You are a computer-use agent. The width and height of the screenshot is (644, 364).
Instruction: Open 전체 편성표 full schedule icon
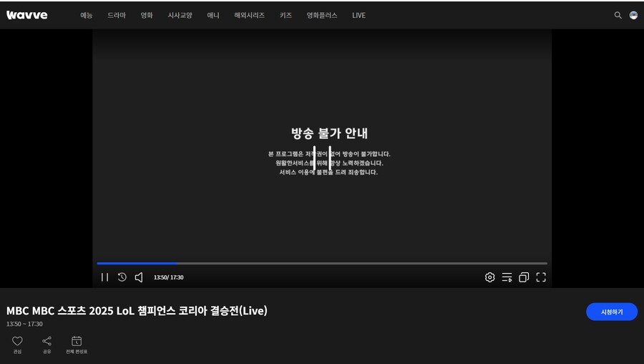pos(77,342)
